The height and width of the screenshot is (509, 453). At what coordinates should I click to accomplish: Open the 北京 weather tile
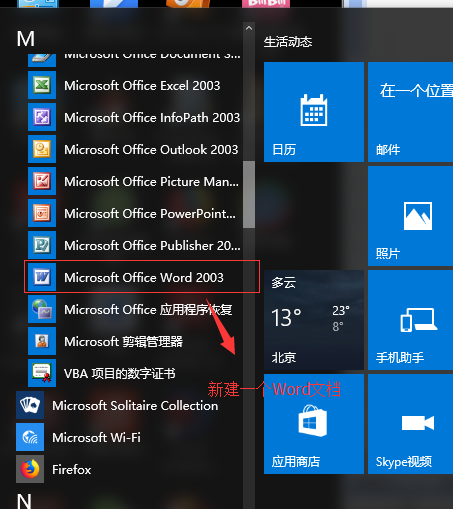coord(314,320)
